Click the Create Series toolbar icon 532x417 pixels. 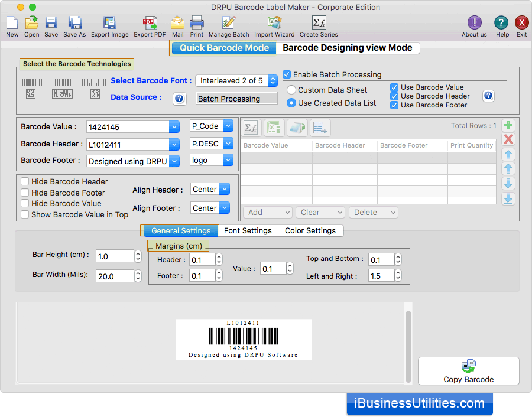[319, 22]
